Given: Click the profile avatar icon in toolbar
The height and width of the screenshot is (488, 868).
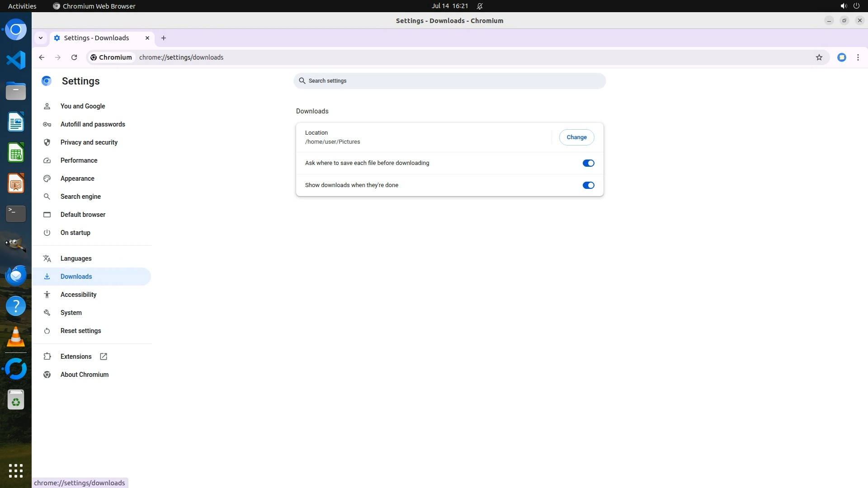Looking at the screenshot, I should [841, 57].
